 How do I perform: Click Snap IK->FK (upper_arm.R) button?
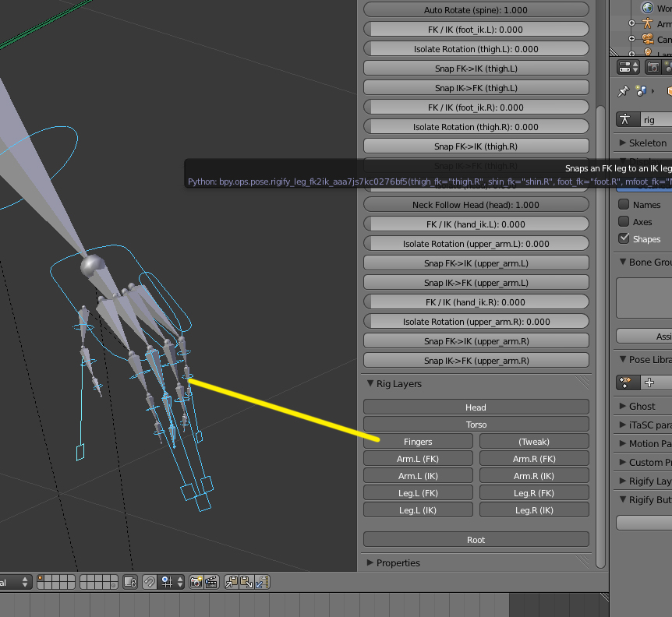pos(476,361)
